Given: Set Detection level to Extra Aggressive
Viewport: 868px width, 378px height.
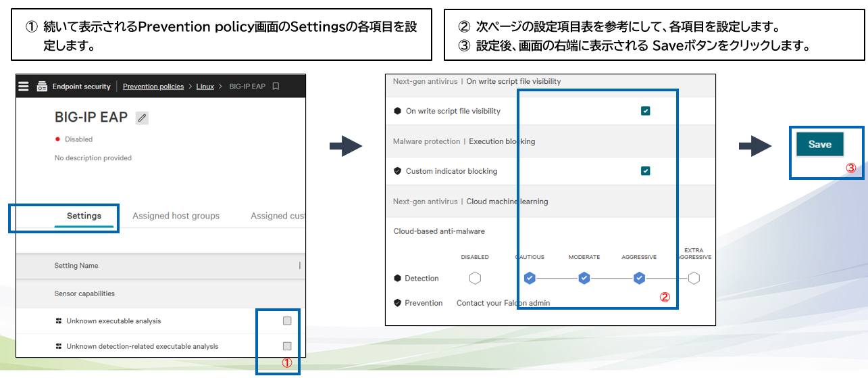Looking at the screenshot, I should 694,278.
